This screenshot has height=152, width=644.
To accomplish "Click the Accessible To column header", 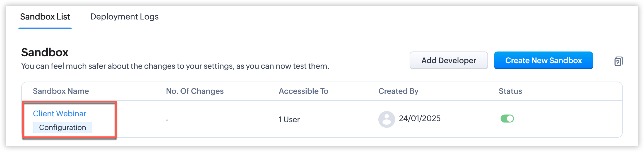I will coord(303,91).
